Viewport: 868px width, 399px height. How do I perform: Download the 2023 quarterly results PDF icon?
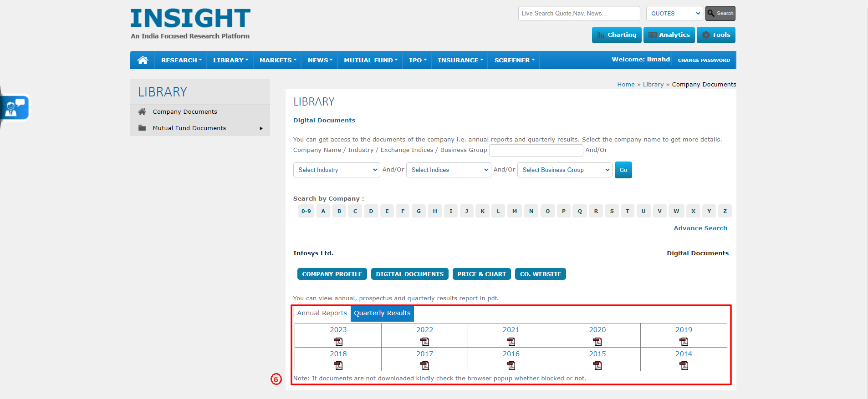338,342
